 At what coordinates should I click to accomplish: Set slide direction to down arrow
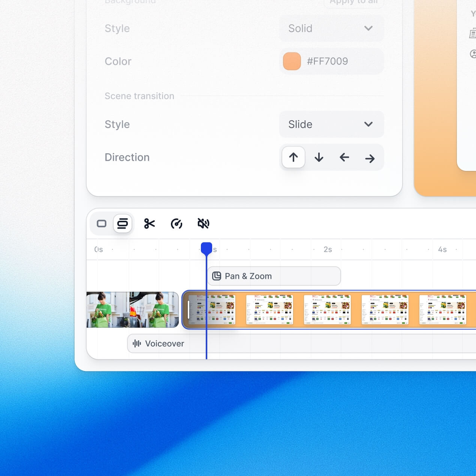[x=319, y=157]
